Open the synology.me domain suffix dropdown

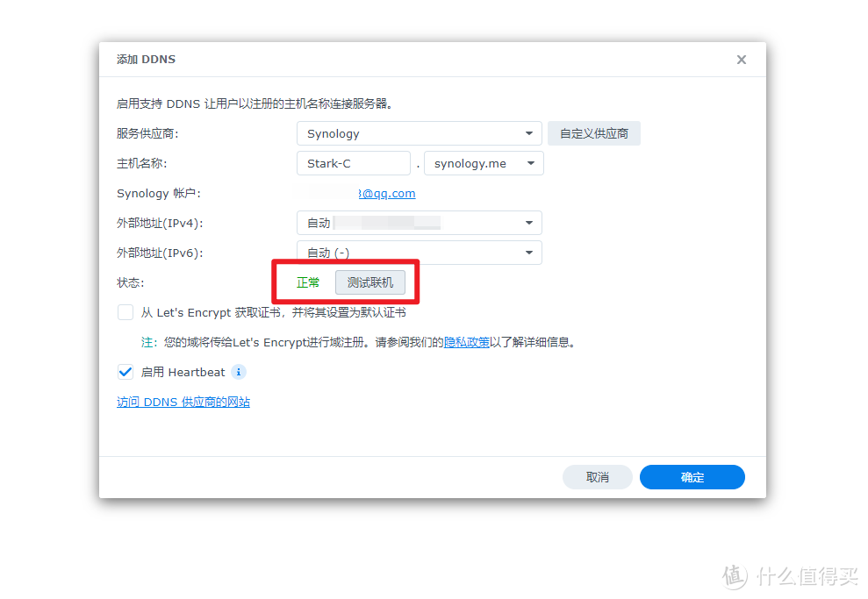484,163
